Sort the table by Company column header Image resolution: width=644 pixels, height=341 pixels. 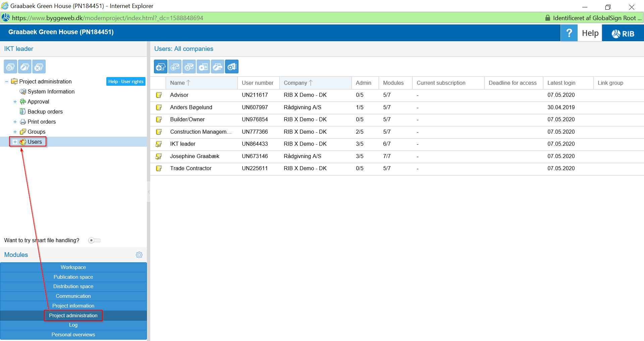[x=295, y=83]
